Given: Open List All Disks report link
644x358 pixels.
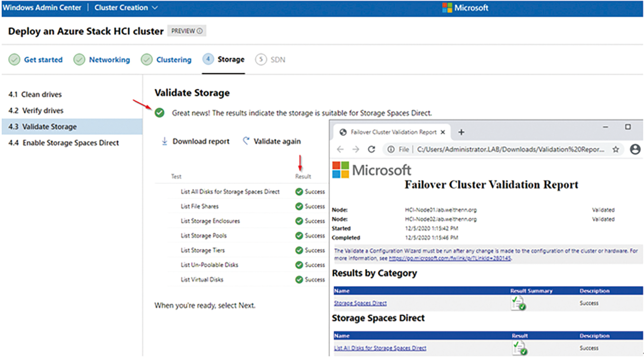Looking at the screenshot, I should point(380,348).
